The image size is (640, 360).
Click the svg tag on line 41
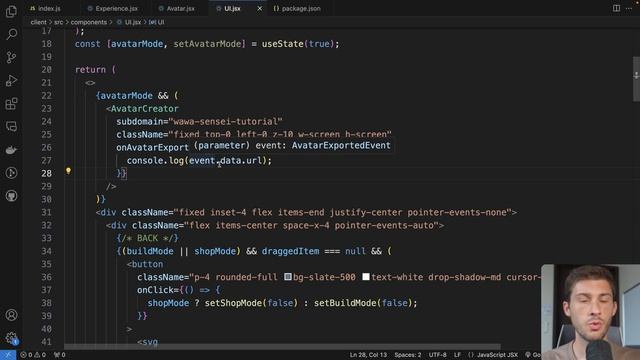tap(150, 342)
